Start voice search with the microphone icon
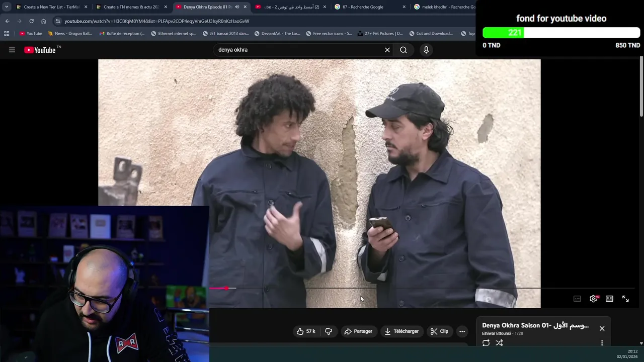The width and height of the screenshot is (644, 362). [x=426, y=50]
